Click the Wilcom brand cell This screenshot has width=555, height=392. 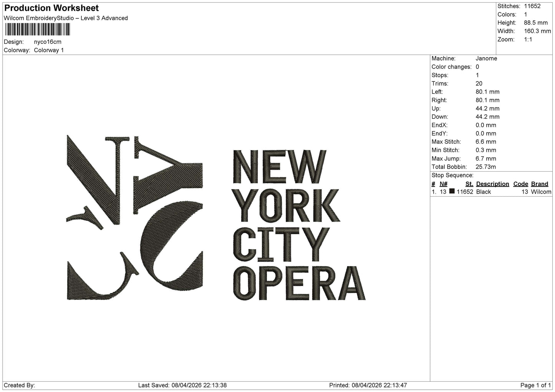click(541, 192)
